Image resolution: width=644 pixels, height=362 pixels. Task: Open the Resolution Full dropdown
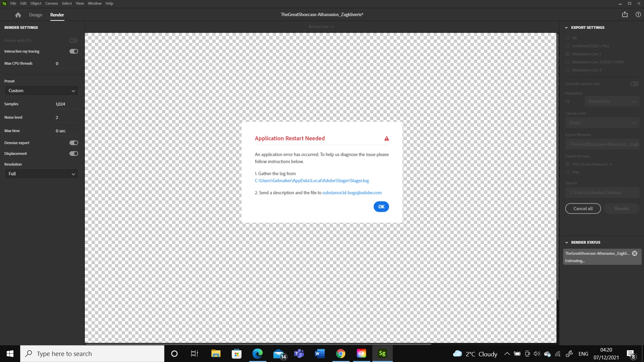click(41, 174)
